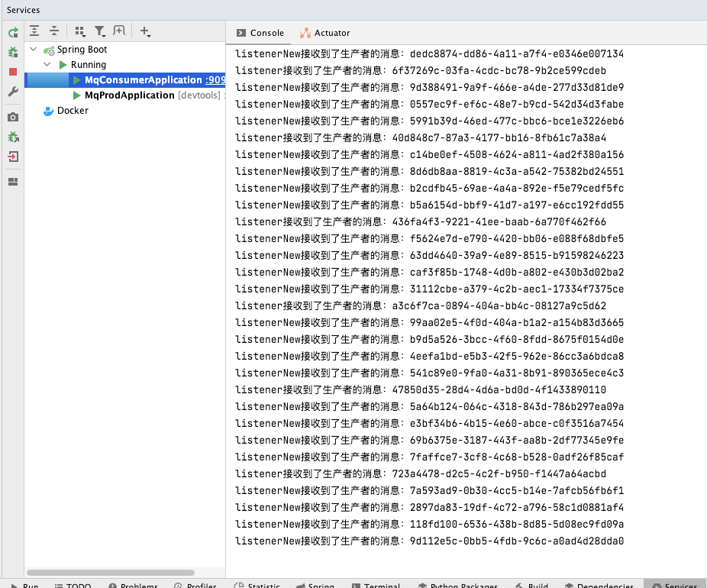This screenshot has height=588, width=707.
Task: Click the exit arrow icon in sidebar
Action: pyautogui.click(x=13, y=157)
